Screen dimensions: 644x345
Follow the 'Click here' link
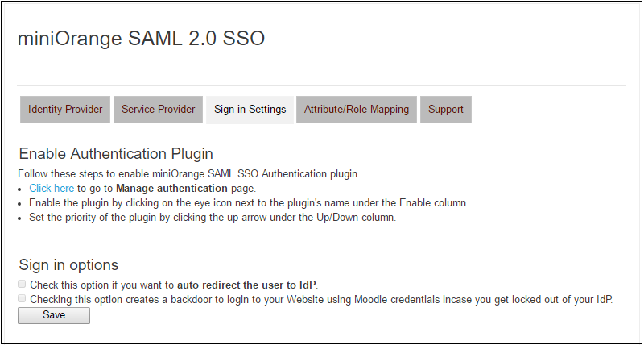tap(52, 189)
